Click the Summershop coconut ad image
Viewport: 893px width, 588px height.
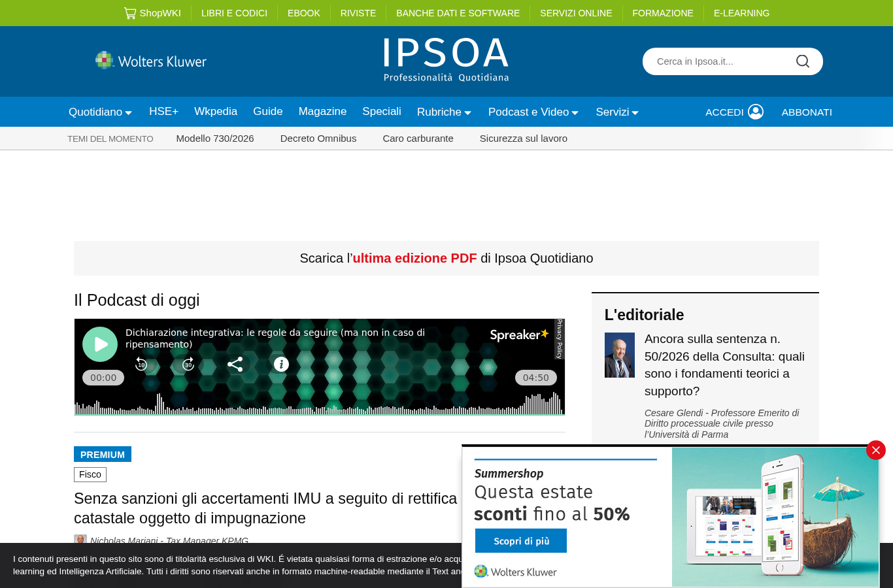[775, 517]
